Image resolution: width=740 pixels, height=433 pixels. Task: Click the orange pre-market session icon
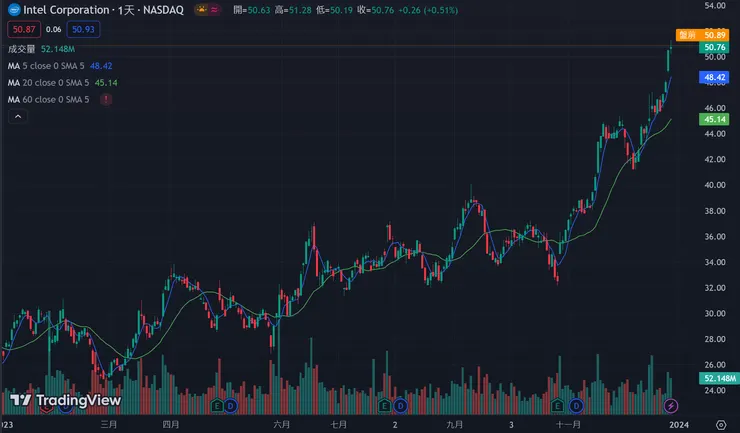(x=202, y=9)
